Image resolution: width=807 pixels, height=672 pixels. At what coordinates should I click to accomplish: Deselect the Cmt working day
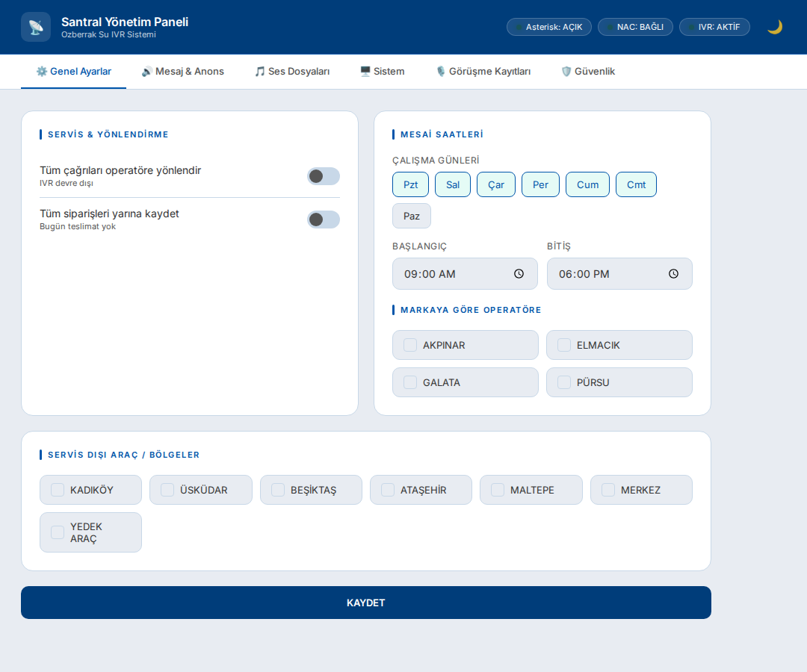click(x=636, y=184)
